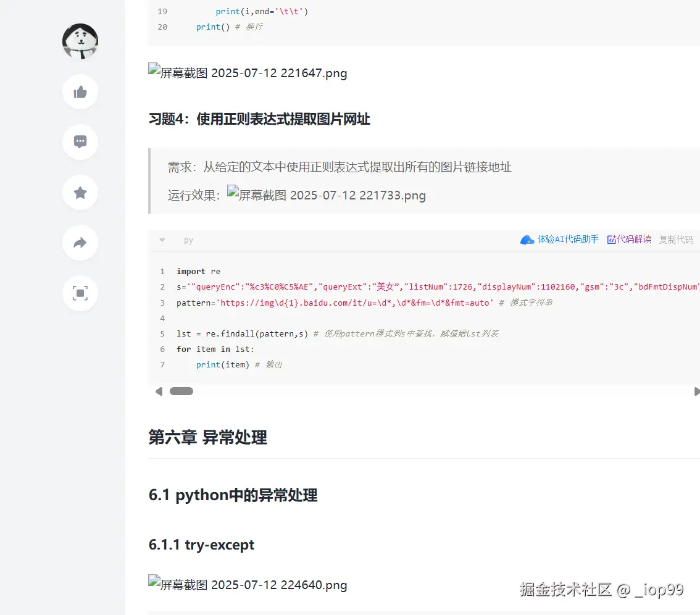Screen dimensions: 700x615
Task: Click the py language label on code block
Action: (x=188, y=240)
